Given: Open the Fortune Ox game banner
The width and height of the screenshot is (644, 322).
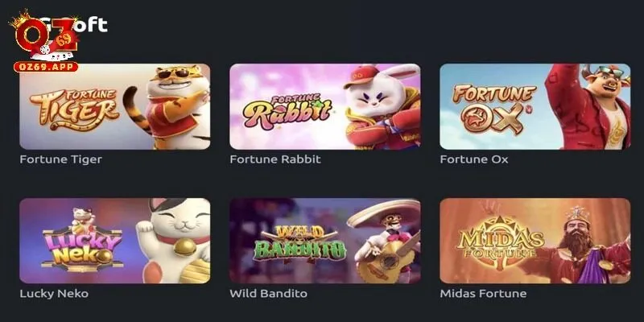Looking at the screenshot, I should (x=535, y=106).
